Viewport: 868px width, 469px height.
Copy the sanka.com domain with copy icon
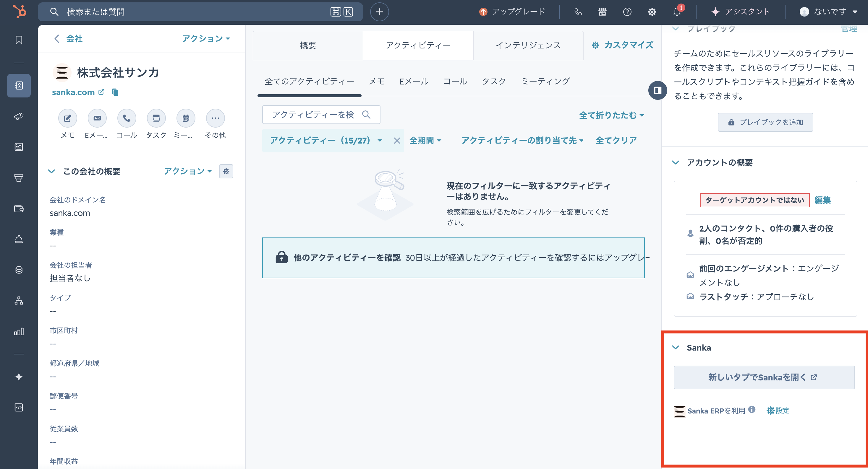pyautogui.click(x=115, y=92)
